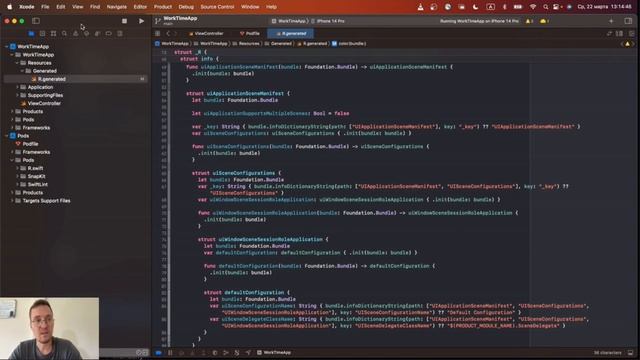Toggle breakpoints with the blue debug bar icon
The height and width of the screenshot is (360, 640).
click(159, 353)
